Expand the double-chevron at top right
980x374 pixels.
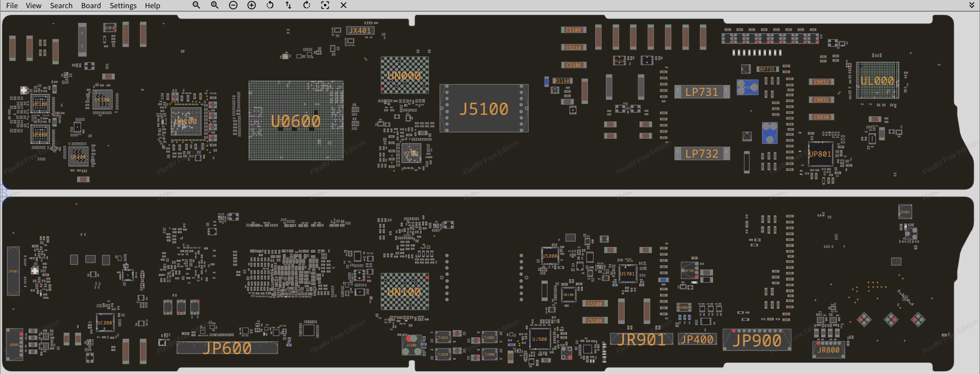tap(971, 5)
